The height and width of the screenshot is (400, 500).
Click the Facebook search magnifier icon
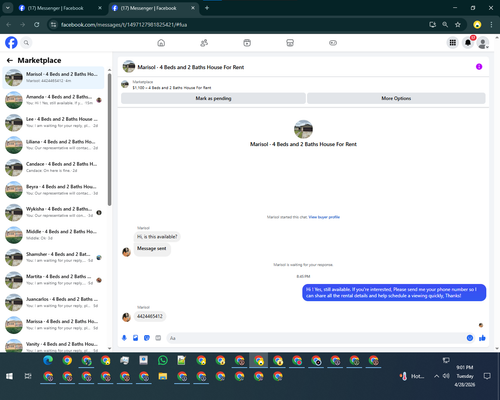26,43
